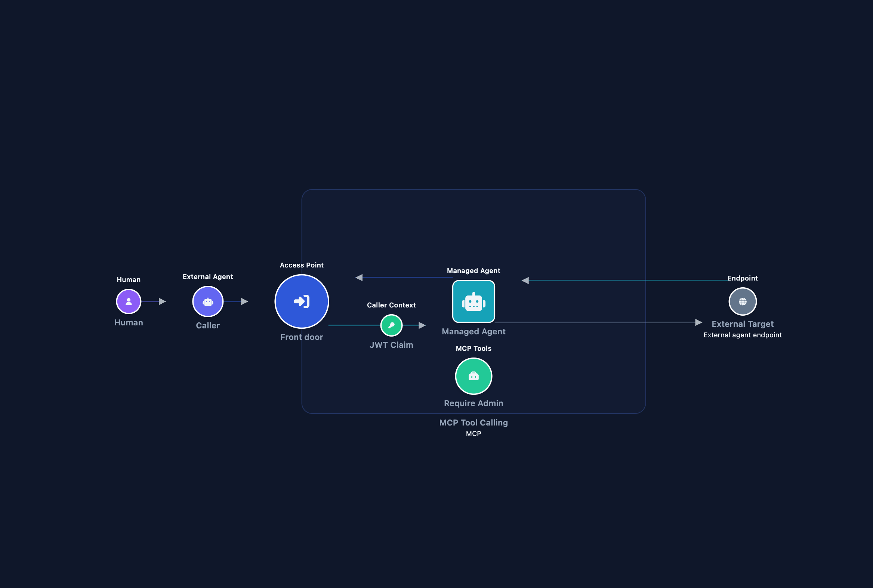Click the Caller Context label
Image resolution: width=873 pixels, height=588 pixels.
(391, 305)
